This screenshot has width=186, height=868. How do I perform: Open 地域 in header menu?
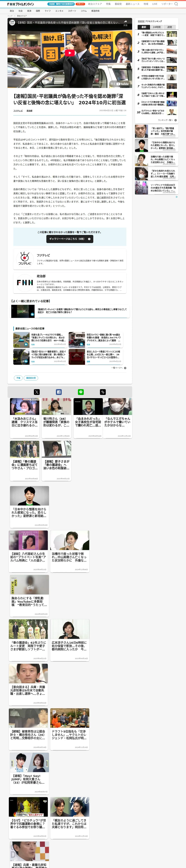click(146, 4)
